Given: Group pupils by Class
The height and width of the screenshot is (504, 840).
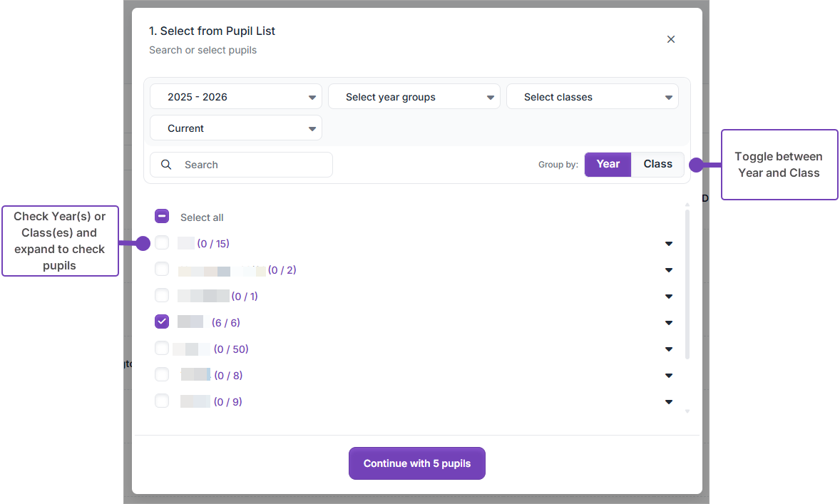Looking at the screenshot, I should [x=657, y=164].
